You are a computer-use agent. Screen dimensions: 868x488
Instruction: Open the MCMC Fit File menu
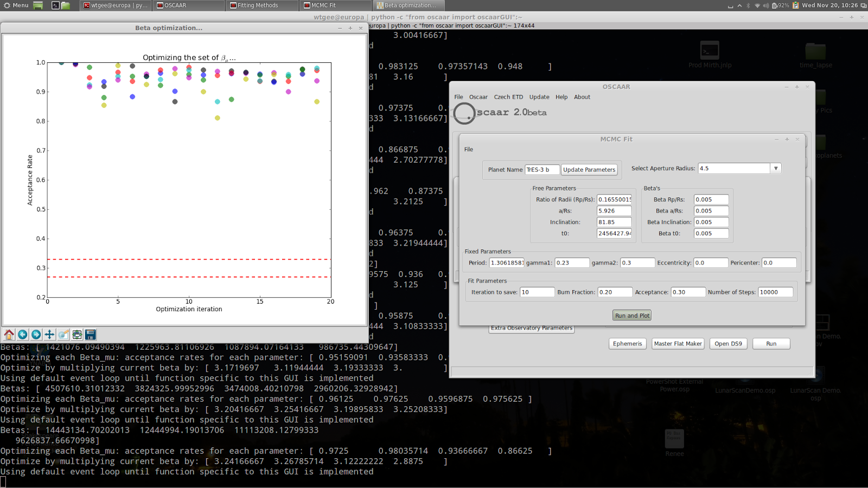[x=469, y=150]
